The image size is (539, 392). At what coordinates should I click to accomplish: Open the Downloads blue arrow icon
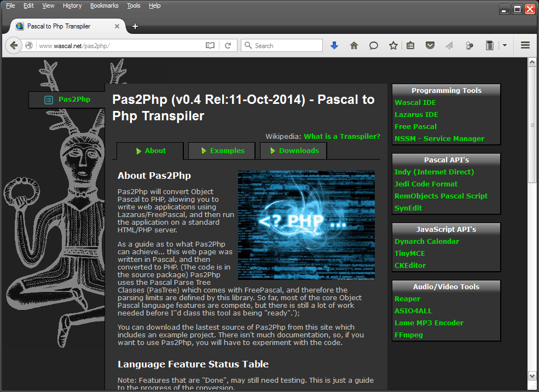[x=334, y=45]
